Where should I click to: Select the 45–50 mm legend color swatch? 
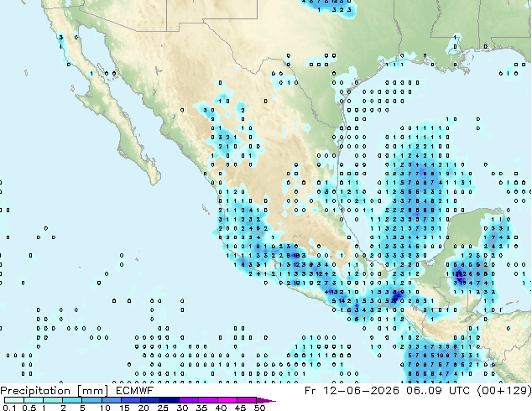point(247,400)
